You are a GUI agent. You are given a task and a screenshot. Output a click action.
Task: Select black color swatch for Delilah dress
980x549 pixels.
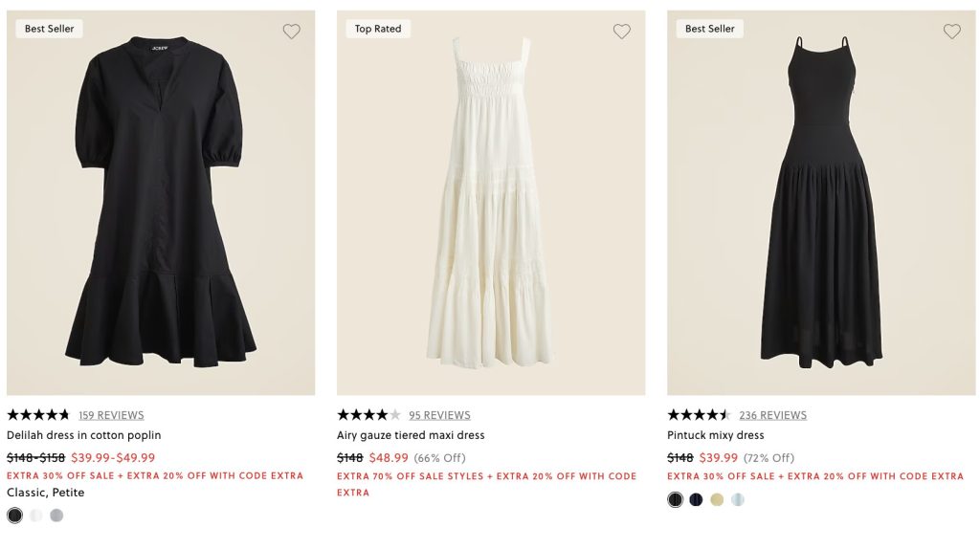14,516
